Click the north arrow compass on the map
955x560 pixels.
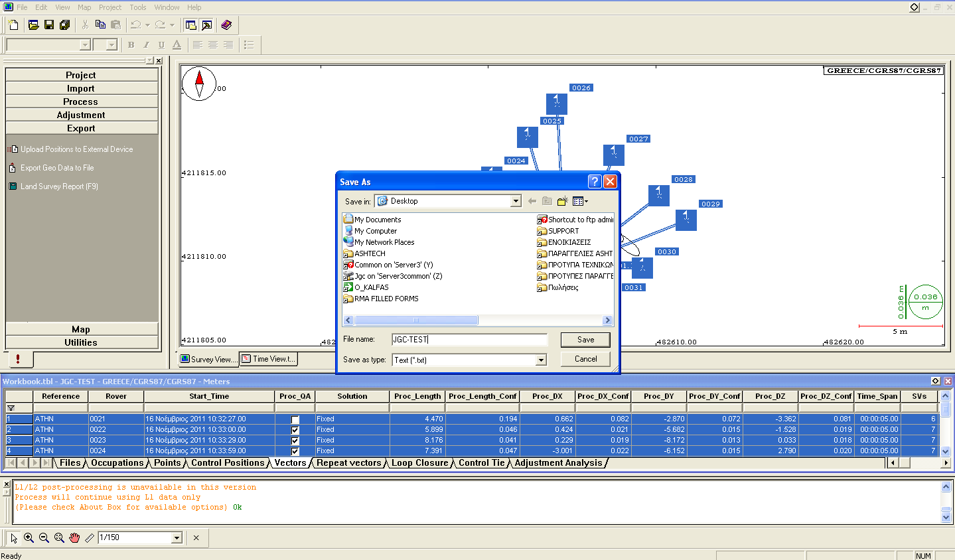(199, 84)
